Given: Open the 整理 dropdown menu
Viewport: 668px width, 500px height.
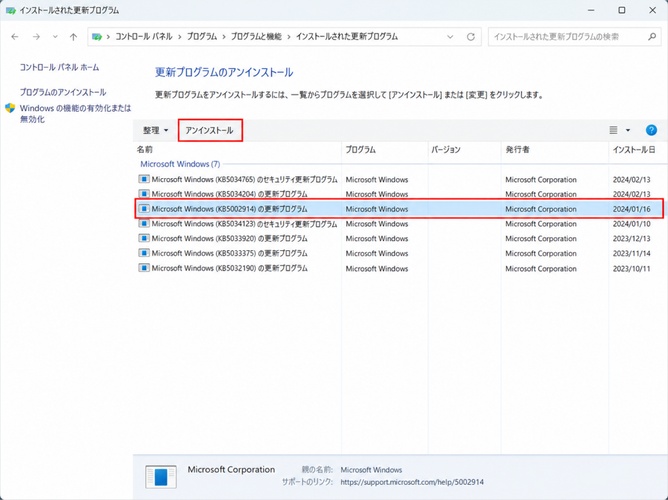Looking at the screenshot, I should pyautogui.click(x=155, y=130).
